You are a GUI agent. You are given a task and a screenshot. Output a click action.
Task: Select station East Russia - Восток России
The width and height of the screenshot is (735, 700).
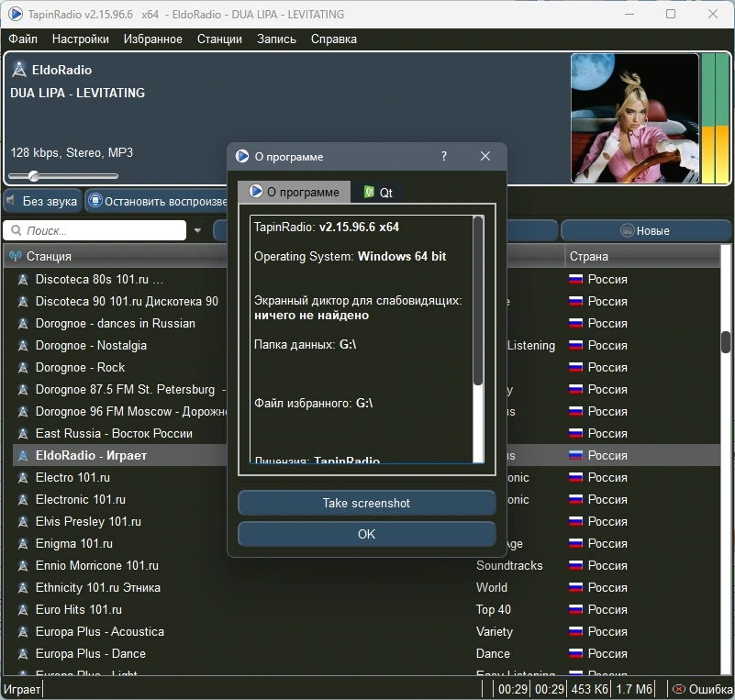pyautogui.click(x=114, y=433)
